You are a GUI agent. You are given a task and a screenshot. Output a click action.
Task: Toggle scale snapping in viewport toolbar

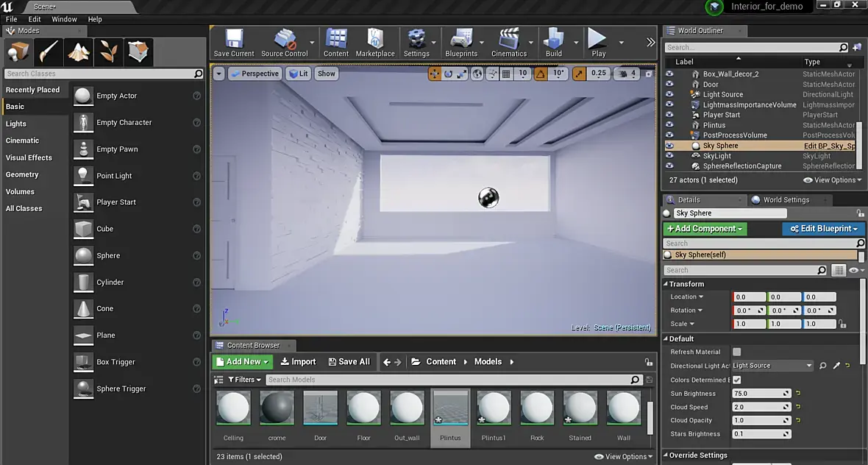pyautogui.click(x=579, y=74)
